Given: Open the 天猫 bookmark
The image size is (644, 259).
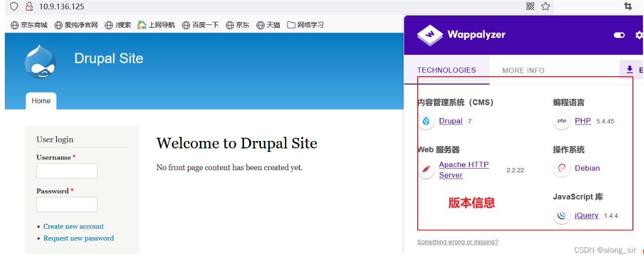Looking at the screenshot, I should pos(268,25).
